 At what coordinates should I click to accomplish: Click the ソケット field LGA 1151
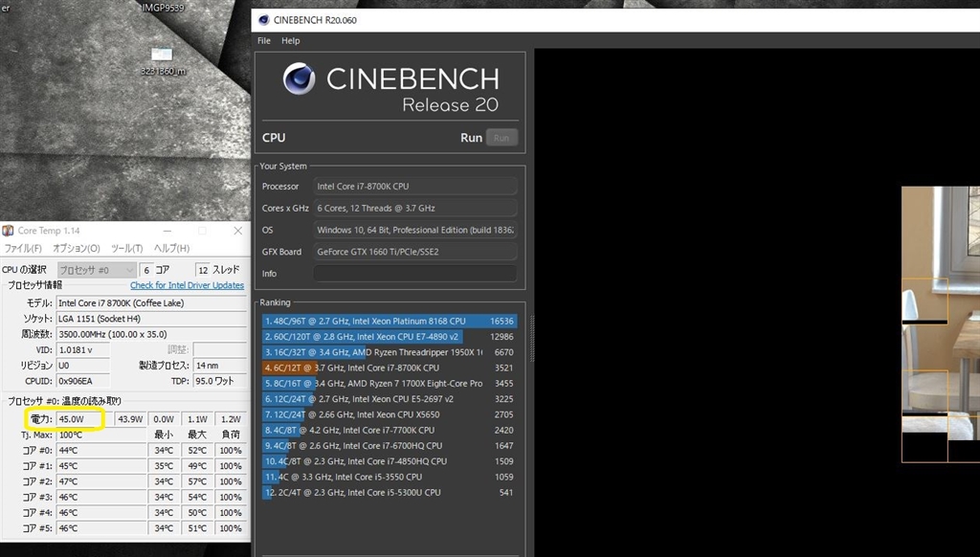151,319
